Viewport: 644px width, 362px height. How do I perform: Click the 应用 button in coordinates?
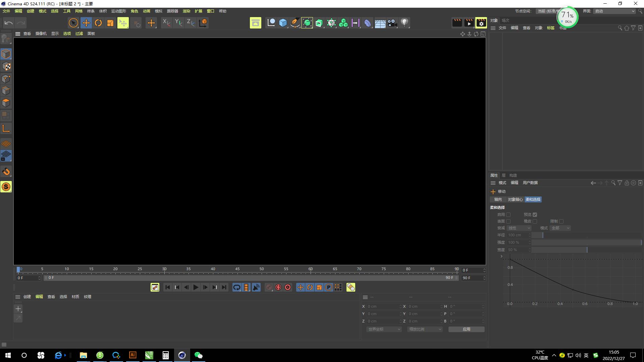coord(466,329)
